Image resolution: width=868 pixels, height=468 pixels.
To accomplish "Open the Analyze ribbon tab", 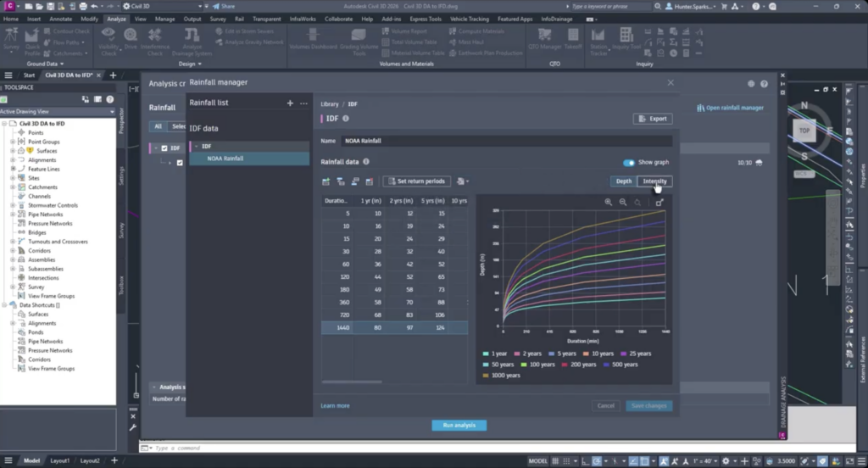I will (116, 18).
